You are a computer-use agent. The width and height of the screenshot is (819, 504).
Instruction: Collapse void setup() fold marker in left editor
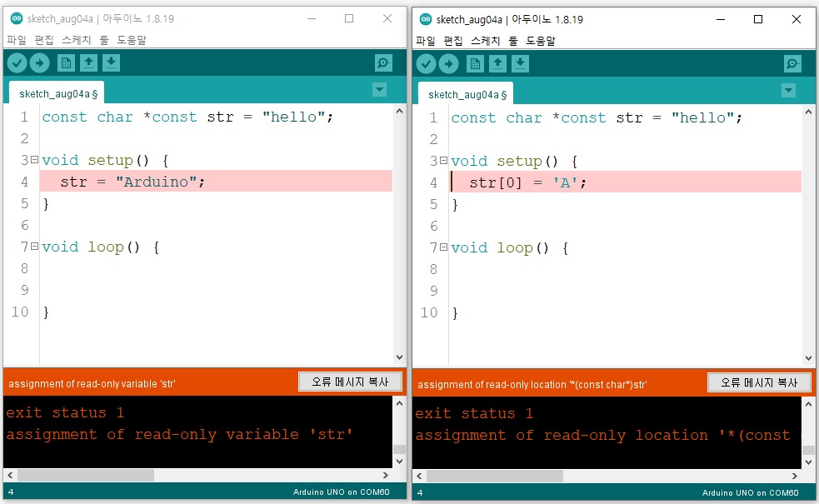(x=34, y=160)
